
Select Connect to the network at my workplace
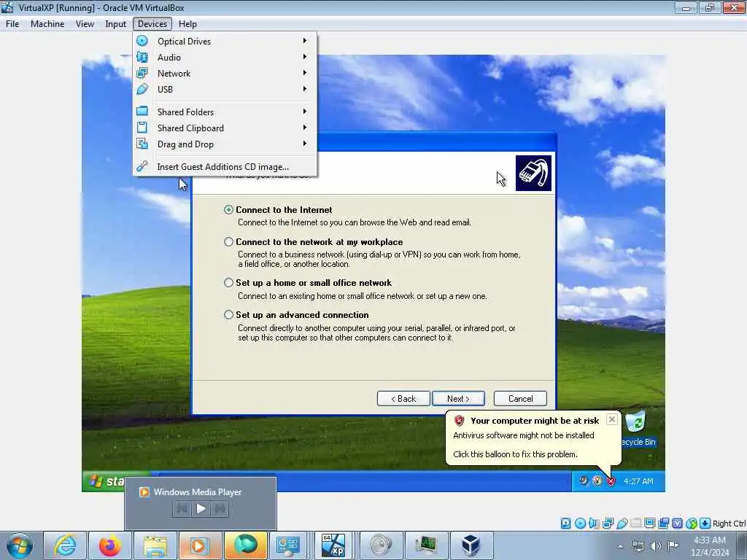[228, 242]
